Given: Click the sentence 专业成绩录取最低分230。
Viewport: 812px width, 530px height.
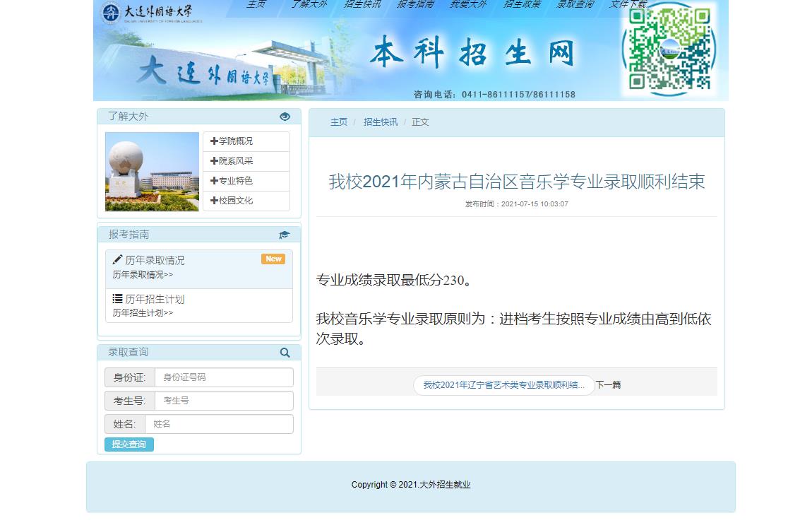Looking at the screenshot, I should coord(393,281).
